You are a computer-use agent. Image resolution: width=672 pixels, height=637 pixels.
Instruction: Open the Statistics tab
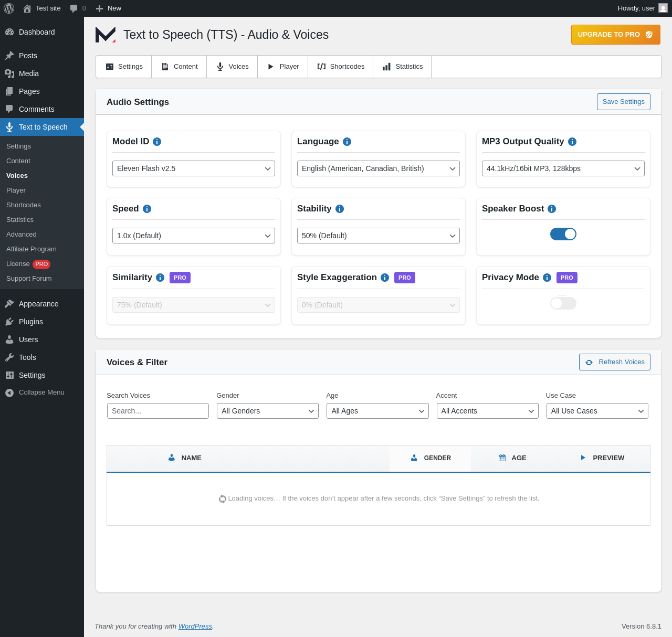(402, 67)
